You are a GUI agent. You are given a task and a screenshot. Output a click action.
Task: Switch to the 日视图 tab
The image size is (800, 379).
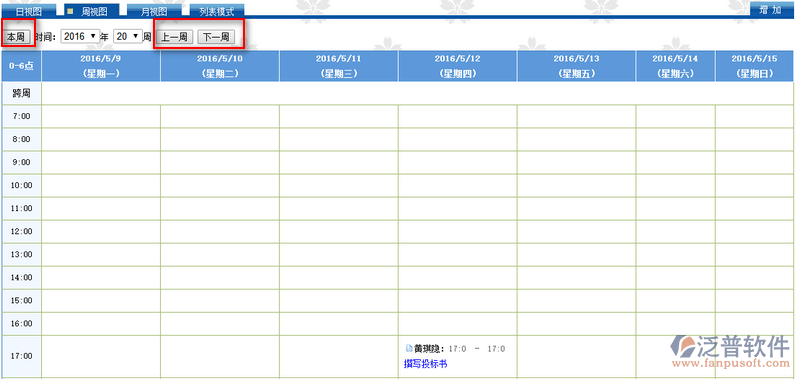pyautogui.click(x=29, y=11)
